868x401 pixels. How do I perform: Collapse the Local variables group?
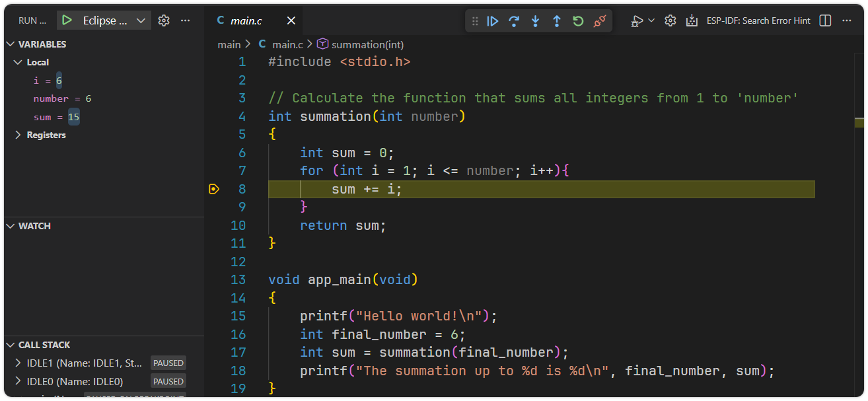18,62
